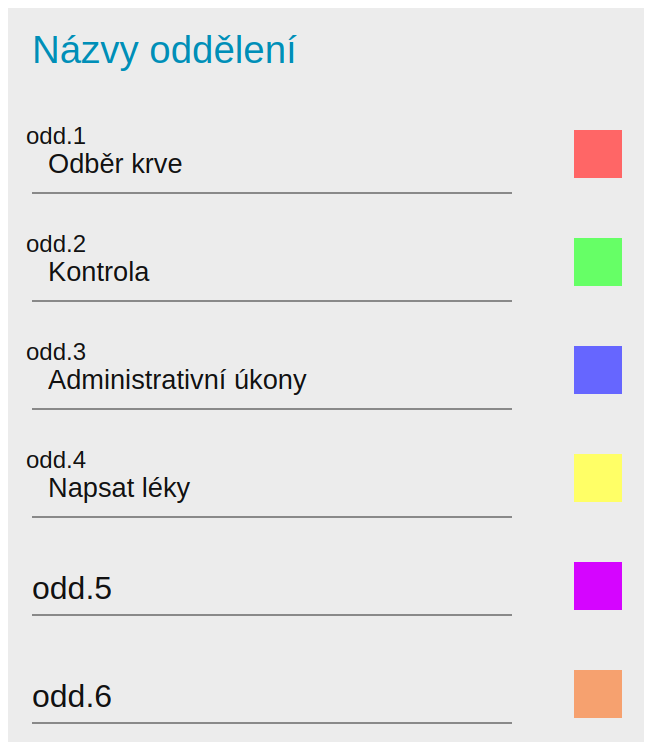
Task: Click the 'Názvy oddělení' heading
Action: pos(164,50)
